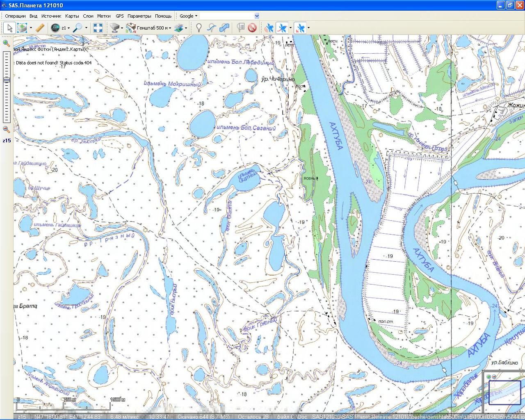
Task: Click the red hide-all-marks icon
Action: point(252,28)
